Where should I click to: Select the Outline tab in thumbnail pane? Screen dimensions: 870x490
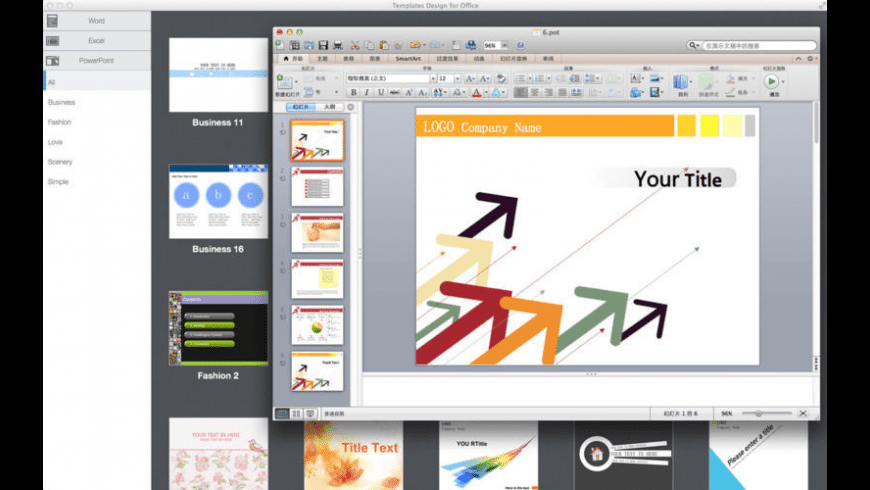click(329, 107)
